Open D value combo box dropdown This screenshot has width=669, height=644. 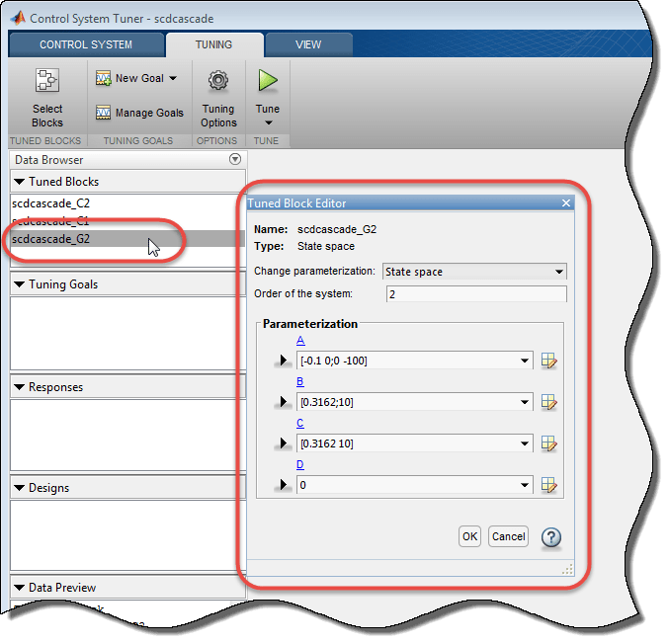click(525, 485)
